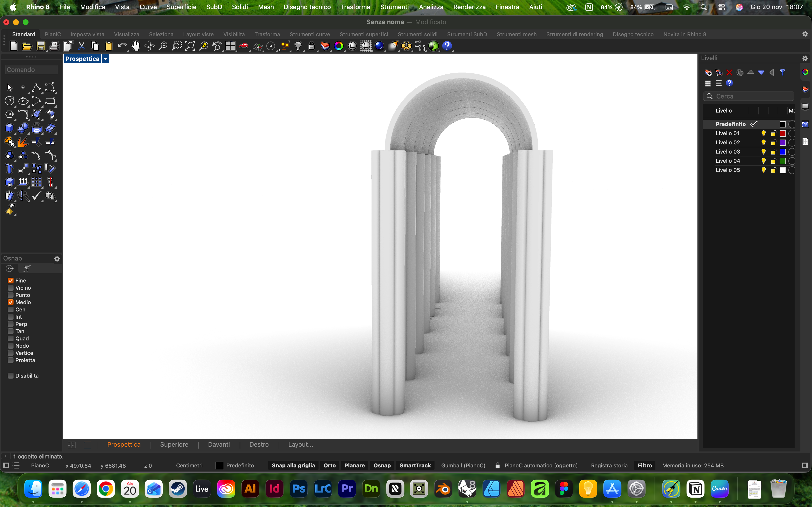Image resolution: width=812 pixels, height=507 pixels.
Task: Save the model using the diskette icon
Action: (41, 46)
